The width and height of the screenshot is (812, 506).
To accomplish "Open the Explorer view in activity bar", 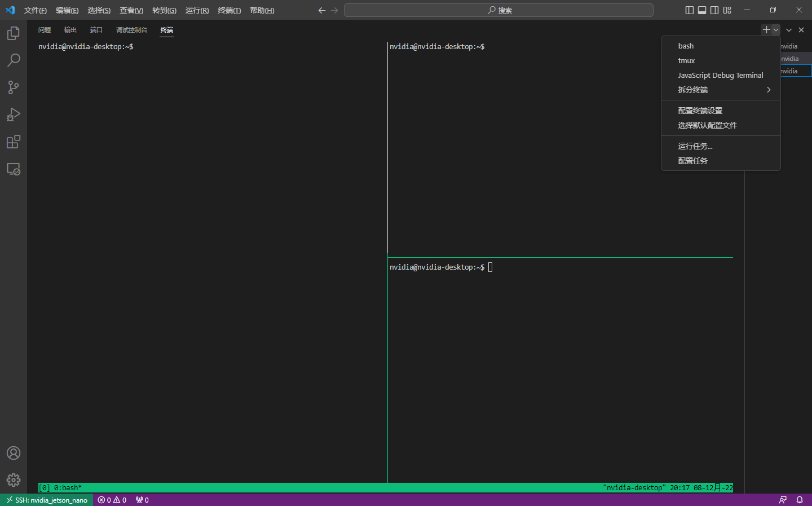I will [14, 33].
